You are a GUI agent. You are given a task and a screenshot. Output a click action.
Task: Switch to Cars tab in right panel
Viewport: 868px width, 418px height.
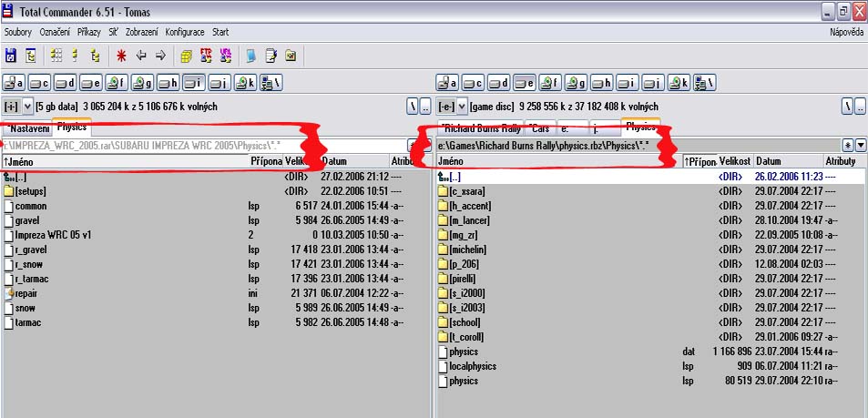click(x=539, y=128)
